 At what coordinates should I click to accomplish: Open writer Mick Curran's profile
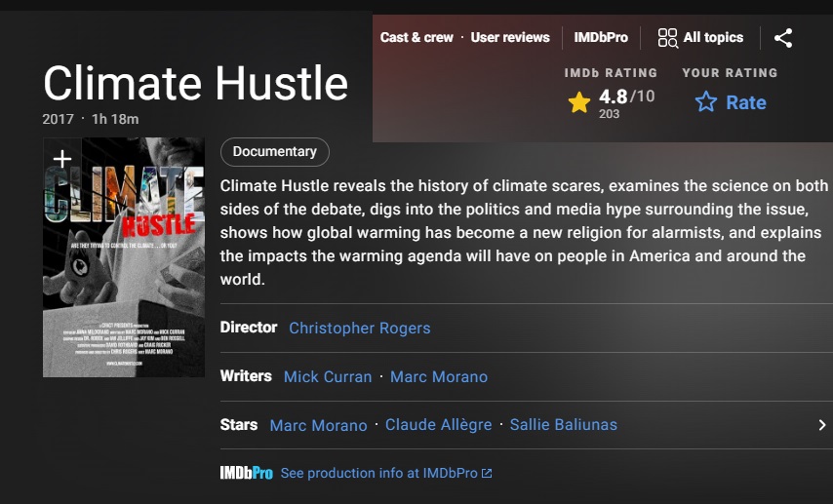click(327, 376)
